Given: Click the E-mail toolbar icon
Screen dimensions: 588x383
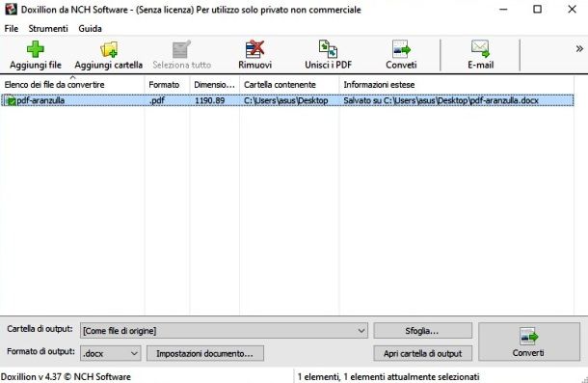Looking at the screenshot, I should click(x=480, y=49).
